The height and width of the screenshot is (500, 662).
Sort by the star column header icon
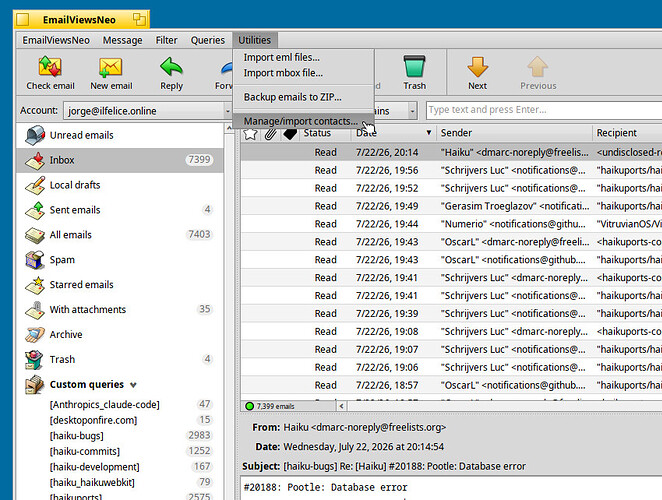coord(250,134)
